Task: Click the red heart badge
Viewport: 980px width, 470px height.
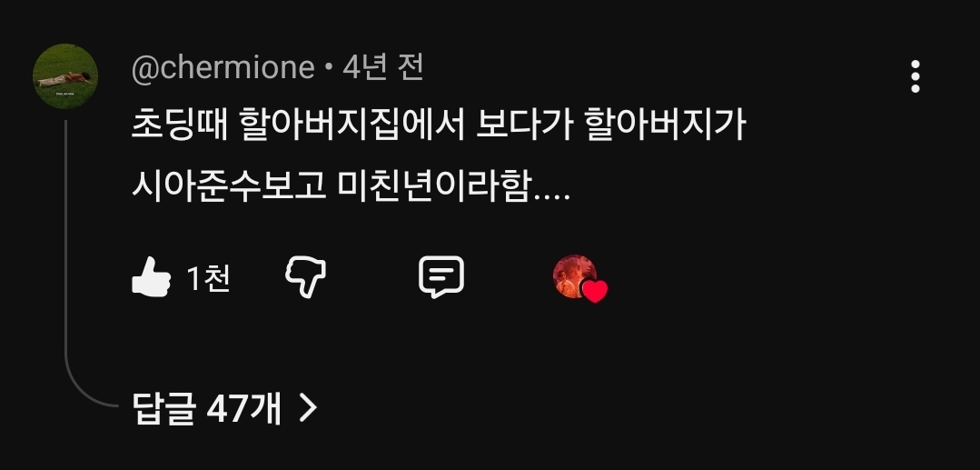Action: [x=594, y=291]
